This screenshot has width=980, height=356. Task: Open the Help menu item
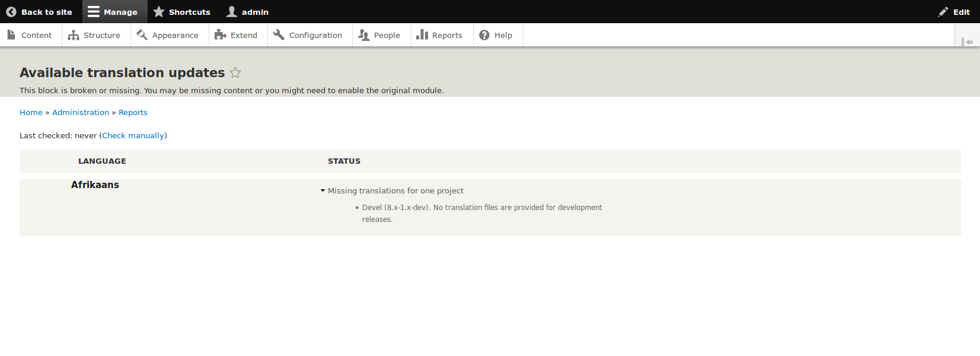pos(497,35)
